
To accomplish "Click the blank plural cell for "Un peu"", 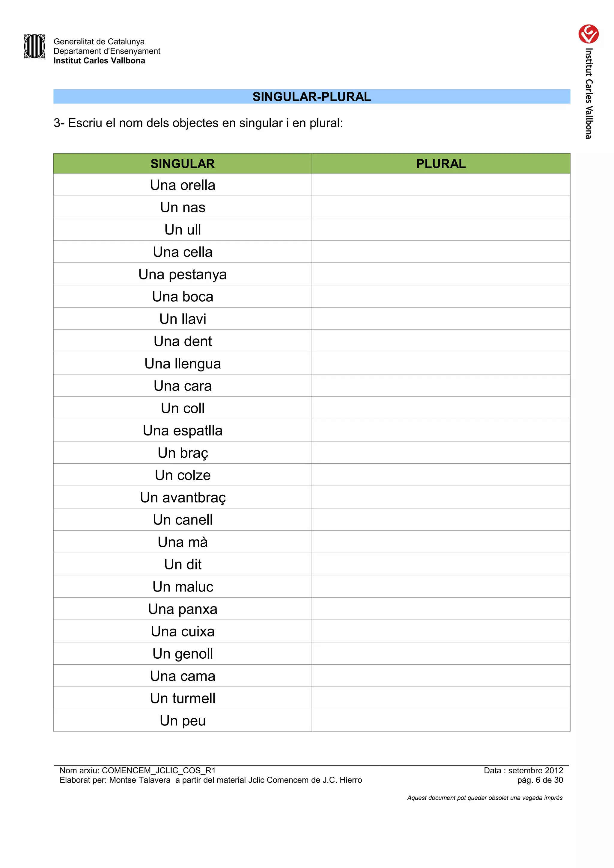I will [x=441, y=720].
